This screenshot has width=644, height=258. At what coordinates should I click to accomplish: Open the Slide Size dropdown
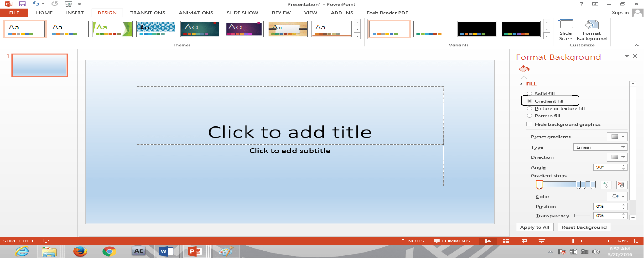(x=565, y=30)
